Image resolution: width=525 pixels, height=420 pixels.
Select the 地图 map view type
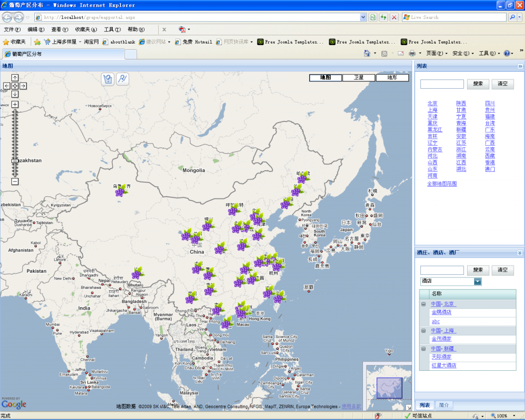pyautogui.click(x=326, y=78)
